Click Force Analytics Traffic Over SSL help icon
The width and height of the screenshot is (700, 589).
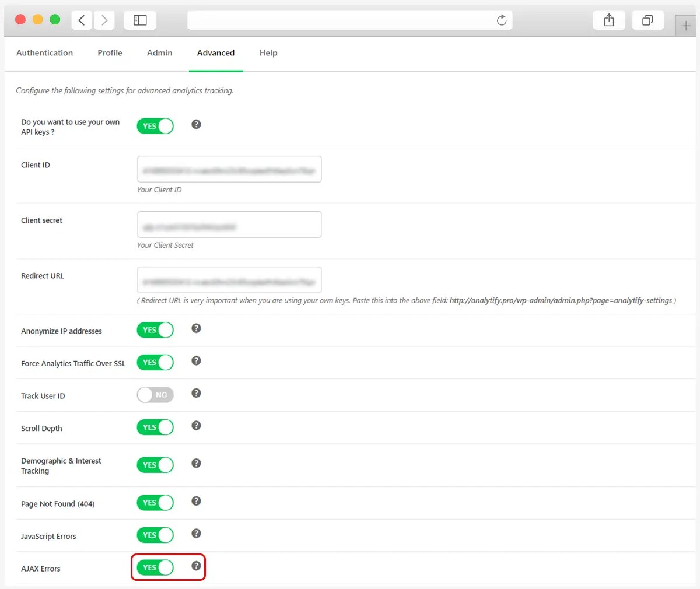pyautogui.click(x=196, y=360)
